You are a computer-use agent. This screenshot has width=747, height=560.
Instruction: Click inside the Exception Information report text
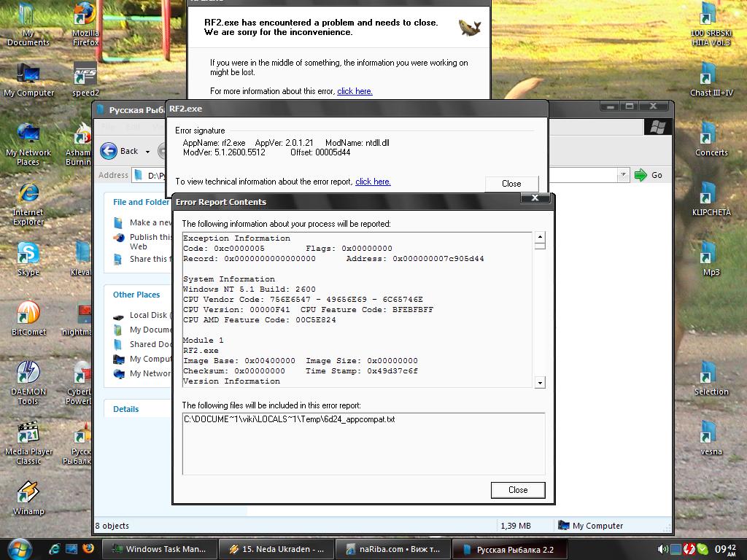[357, 309]
